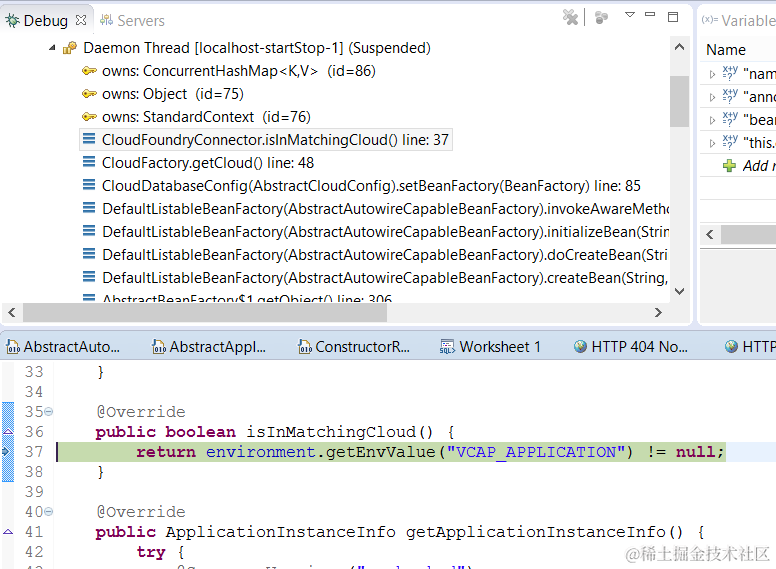Viewport: 776px width, 569px height.
Task: Click the @Override annotation at line 35
Action: click(141, 412)
